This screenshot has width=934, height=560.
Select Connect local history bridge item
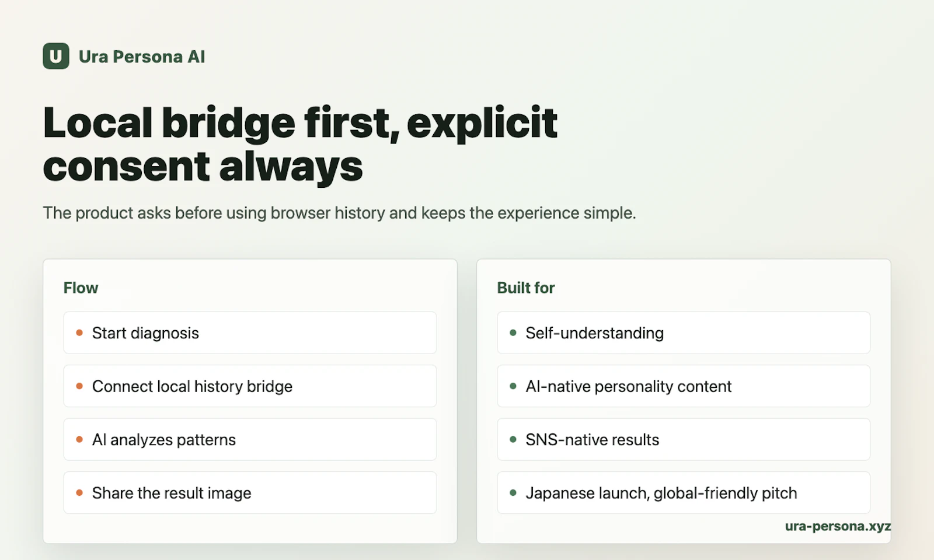250,386
